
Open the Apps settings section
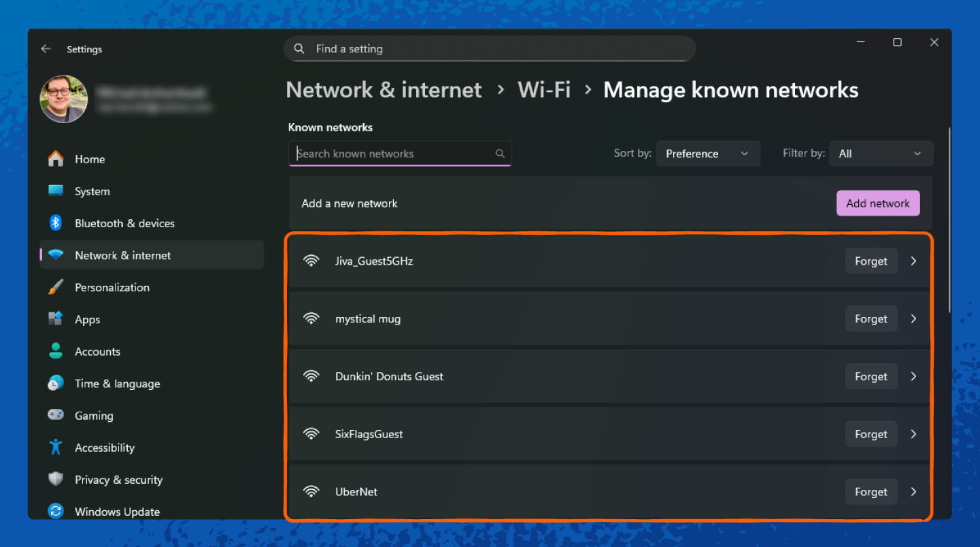[87, 319]
